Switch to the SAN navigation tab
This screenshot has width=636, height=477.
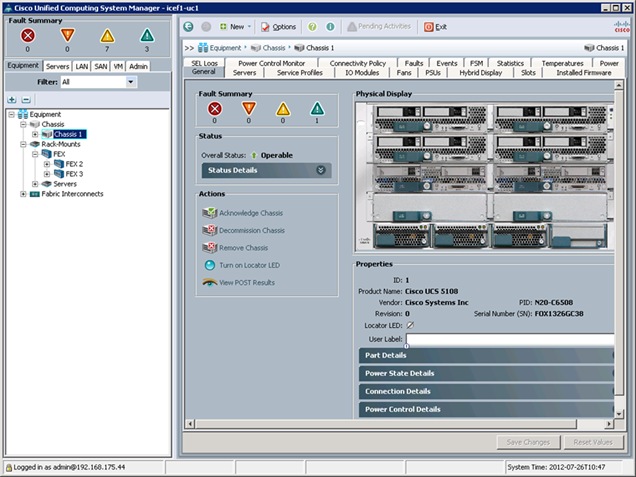[x=101, y=66]
